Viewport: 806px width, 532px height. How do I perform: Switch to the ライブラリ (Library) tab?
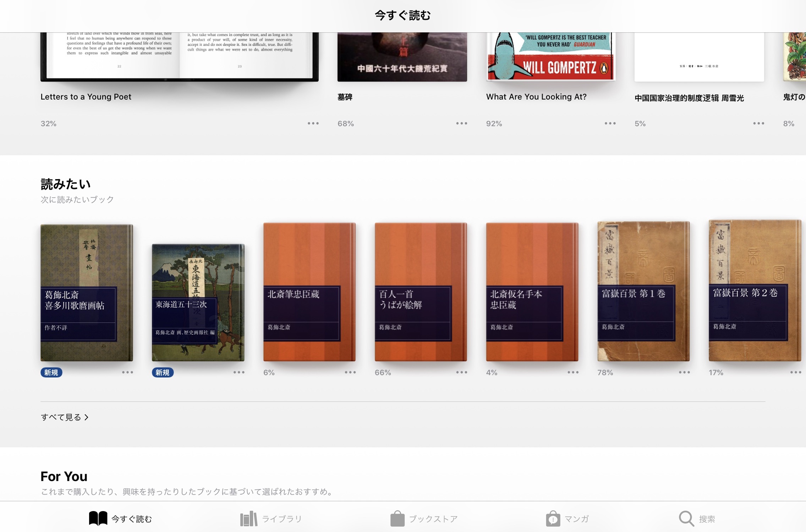(x=271, y=519)
